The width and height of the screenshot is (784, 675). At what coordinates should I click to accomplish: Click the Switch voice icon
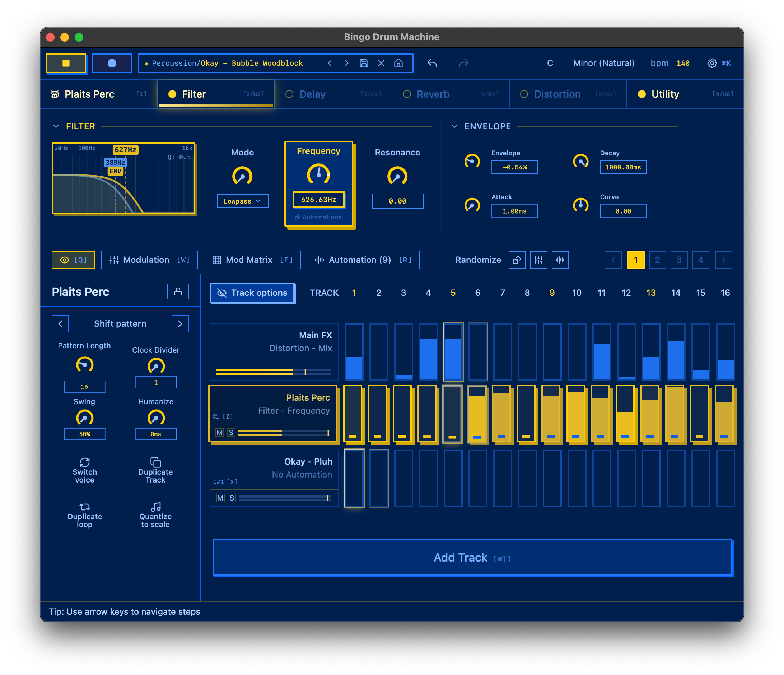point(84,462)
